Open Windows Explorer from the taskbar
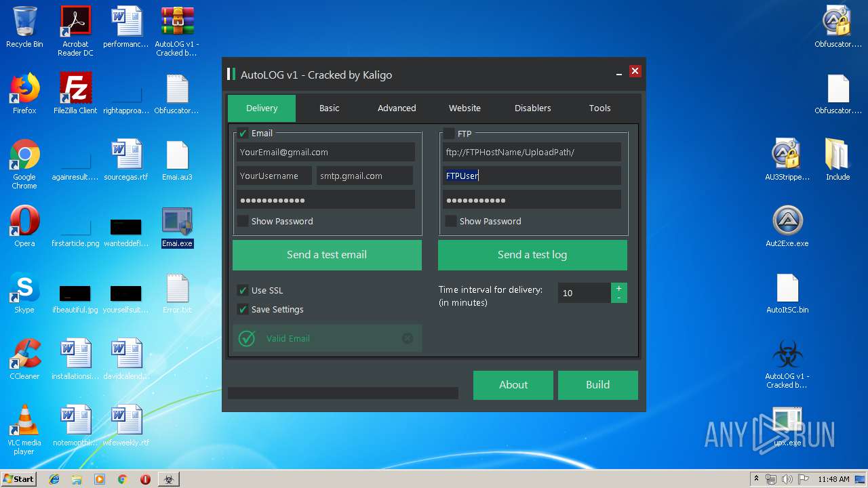 tap(77, 479)
